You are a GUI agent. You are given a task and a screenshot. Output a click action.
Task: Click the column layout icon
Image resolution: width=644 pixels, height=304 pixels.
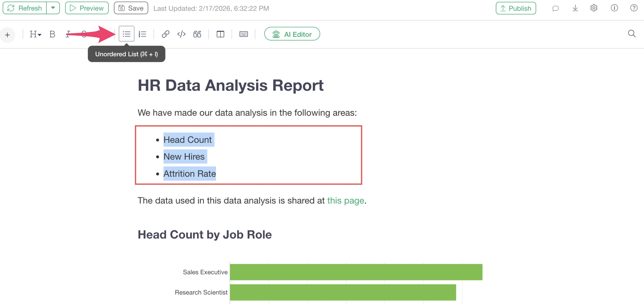[x=220, y=34]
